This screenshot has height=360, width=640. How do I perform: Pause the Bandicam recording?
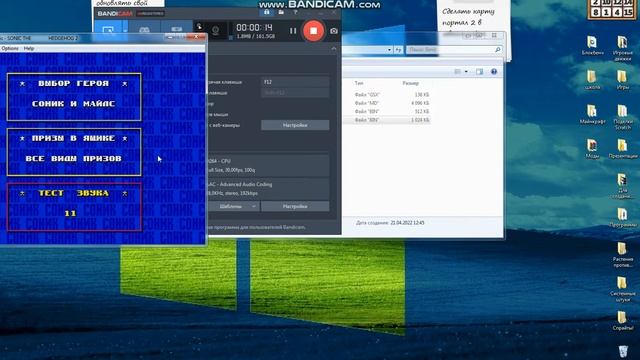[293, 31]
